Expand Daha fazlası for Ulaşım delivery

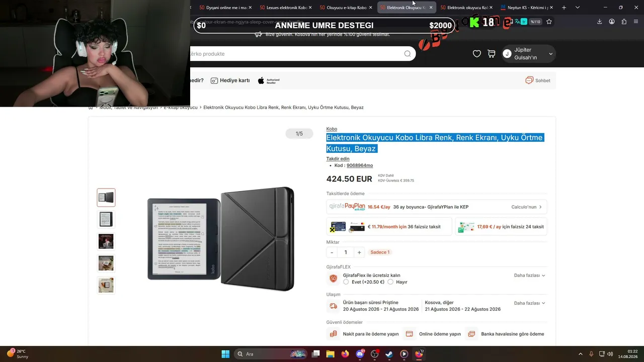(529, 303)
